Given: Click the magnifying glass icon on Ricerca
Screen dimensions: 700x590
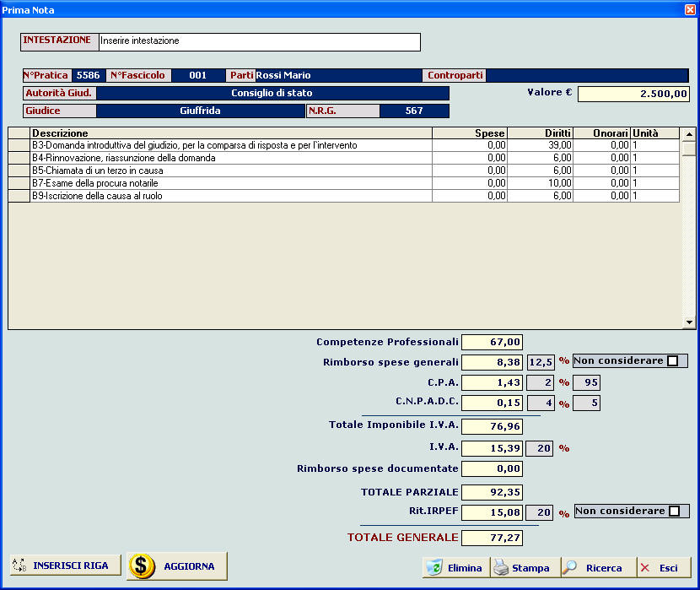Looking at the screenshot, I should click(569, 567).
